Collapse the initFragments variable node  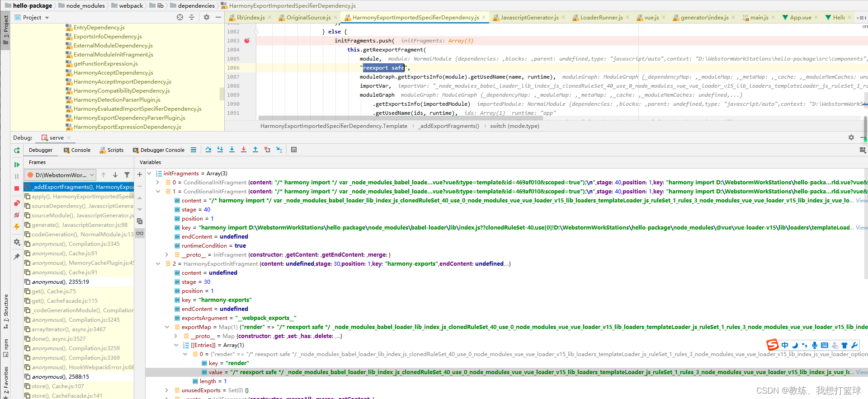point(149,174)
